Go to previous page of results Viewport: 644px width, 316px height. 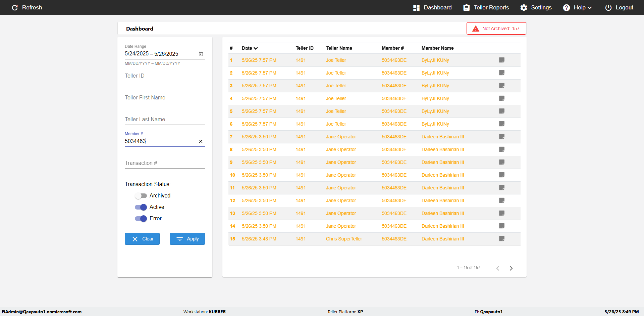tap(498, 268)
